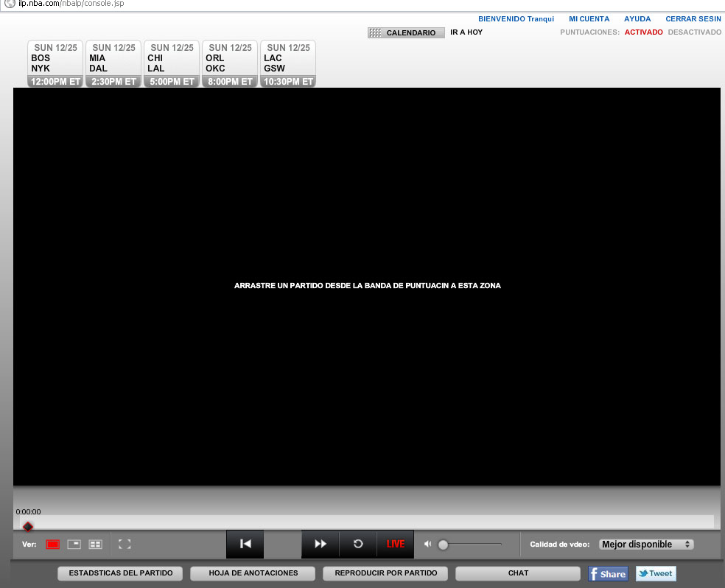Viewport: 725px width, 588px height.
Task: Click the fast-forward button
Action: coord(320,544)
